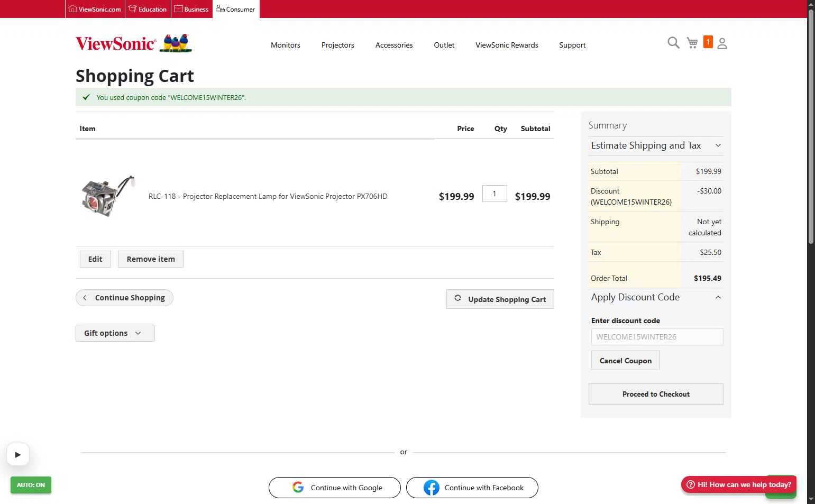Screen dimensions: 815x504
Task: Click the Edit item button
Action: [x=95, y=259]
